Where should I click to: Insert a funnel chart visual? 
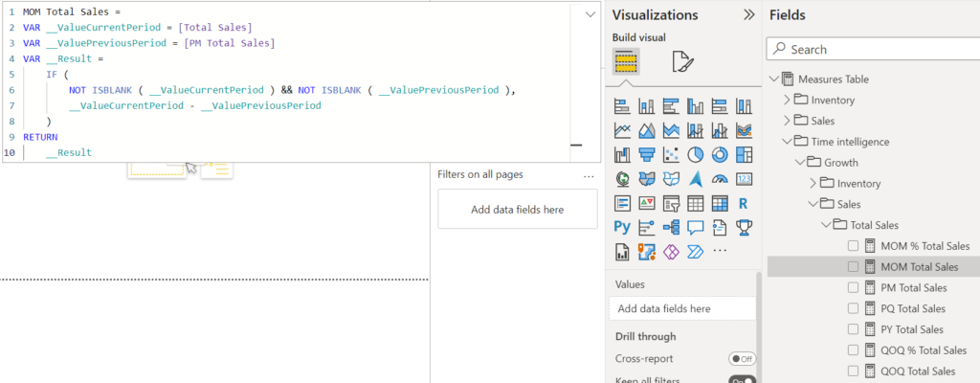(646, 154)
